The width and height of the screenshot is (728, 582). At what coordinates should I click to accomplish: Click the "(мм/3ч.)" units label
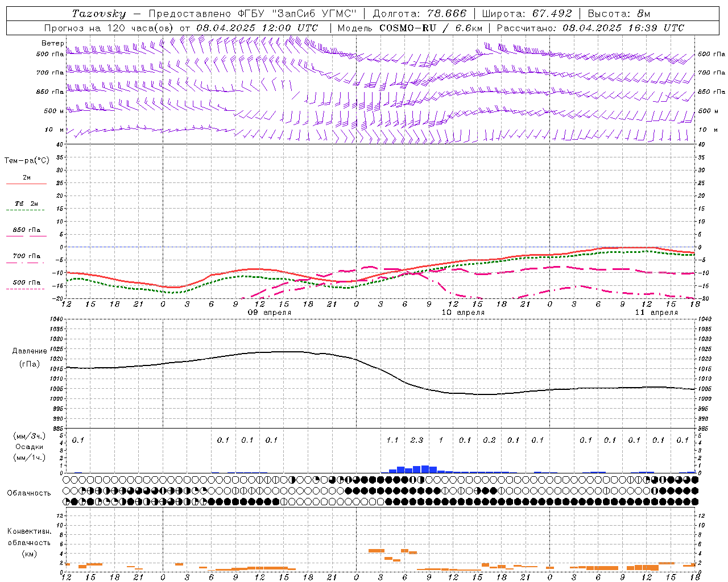(x=29, y=436)
